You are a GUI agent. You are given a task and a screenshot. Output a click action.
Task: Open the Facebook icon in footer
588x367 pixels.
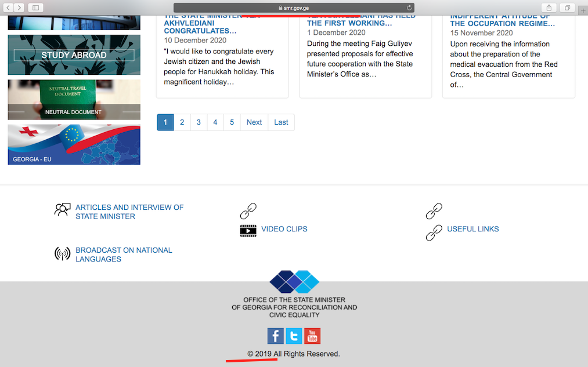275,336
